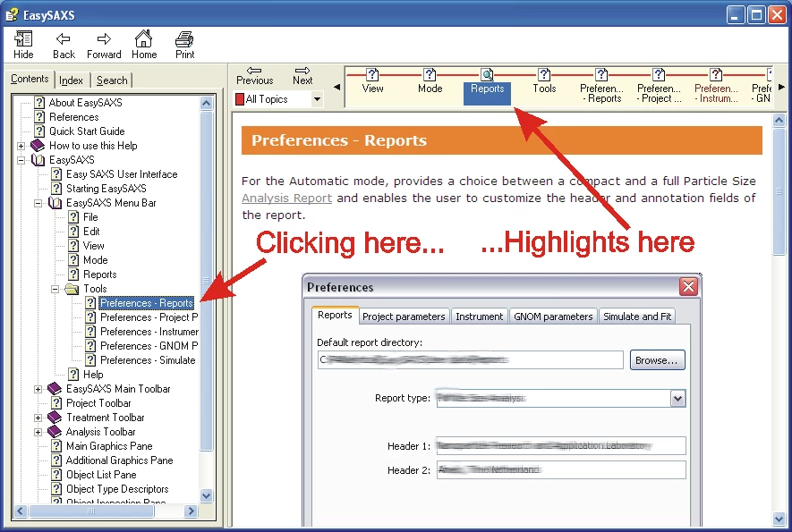Open the Home page icon
Screen dimensions: 792x532
click(144, 45)
